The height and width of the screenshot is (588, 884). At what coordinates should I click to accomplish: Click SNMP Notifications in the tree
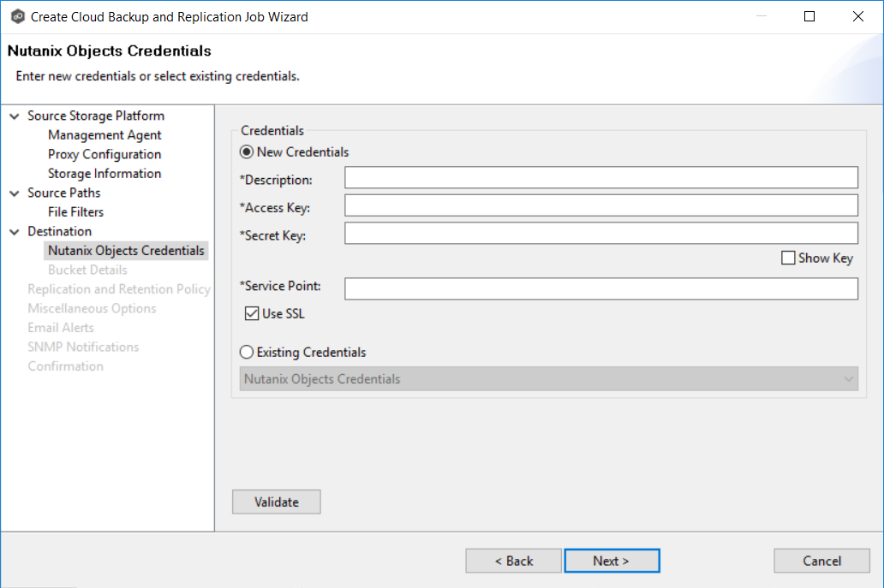(83, 347)
